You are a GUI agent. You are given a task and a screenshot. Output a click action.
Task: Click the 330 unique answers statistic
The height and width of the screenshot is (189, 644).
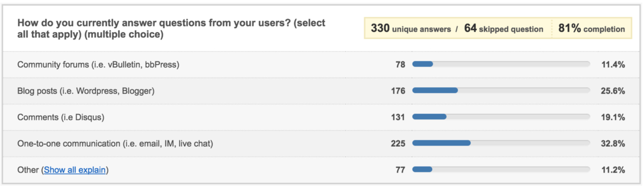pyautogui.click(x=411, y=29)
